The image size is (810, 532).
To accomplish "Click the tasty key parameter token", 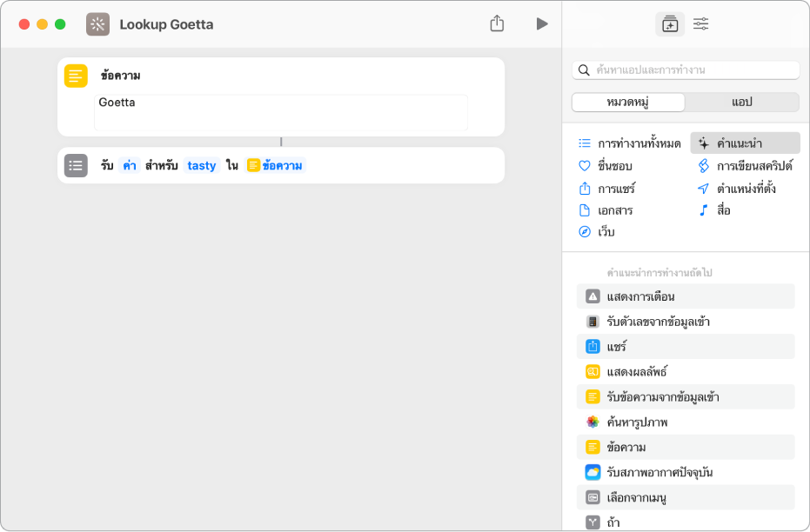I will [x=202, y=165].
